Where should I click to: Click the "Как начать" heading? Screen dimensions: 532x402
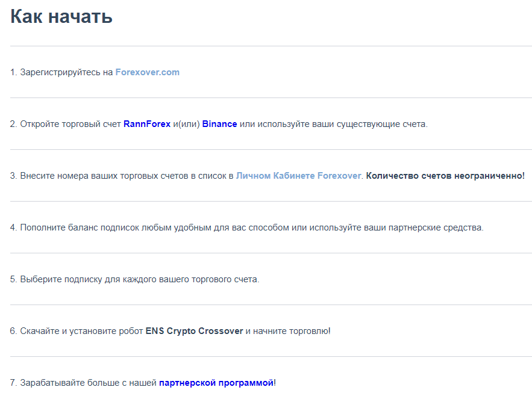pyautogui.click(x=61, y=16)
